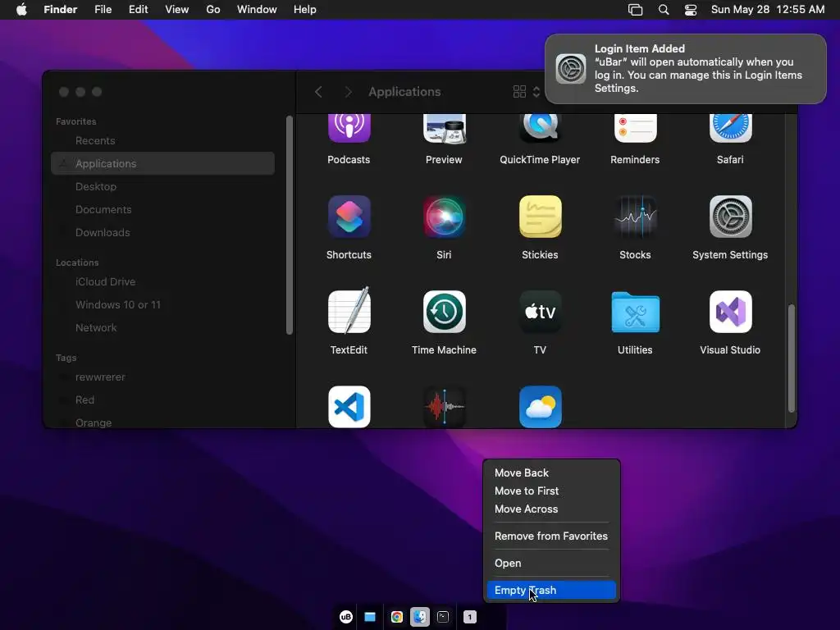
Task: Select the Apple TV app icon
Action: [x=540, y=312]
